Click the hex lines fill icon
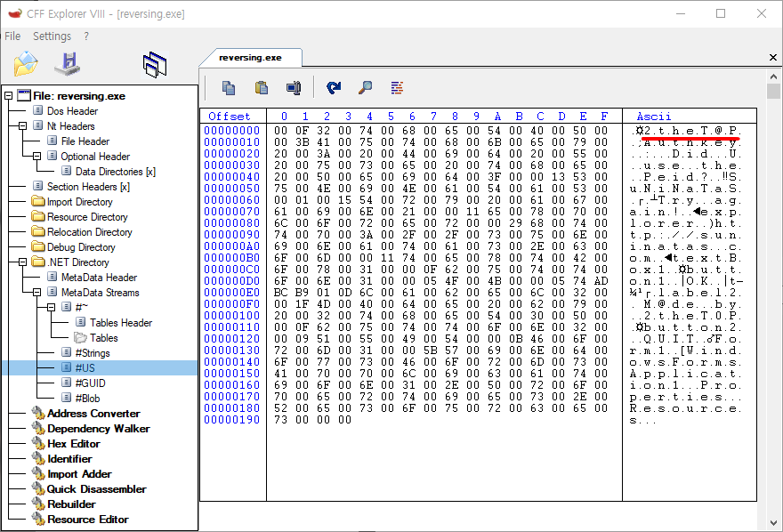Viewport: 783px width, 532px height. pyautogui.click(x=397, y=88)
